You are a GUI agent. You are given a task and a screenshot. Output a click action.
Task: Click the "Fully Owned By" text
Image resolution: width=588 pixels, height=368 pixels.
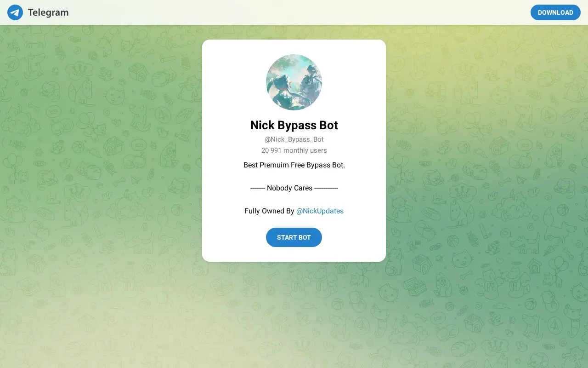[269, 211]
